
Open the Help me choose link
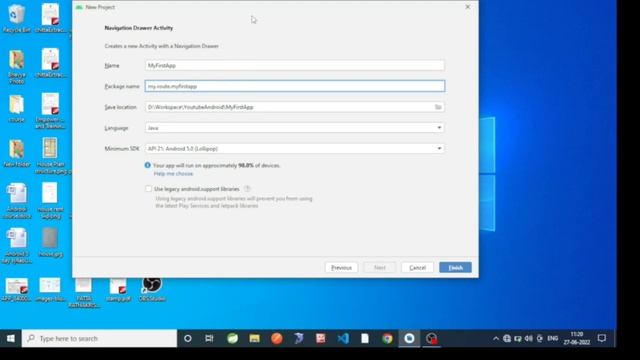(173, 174)
